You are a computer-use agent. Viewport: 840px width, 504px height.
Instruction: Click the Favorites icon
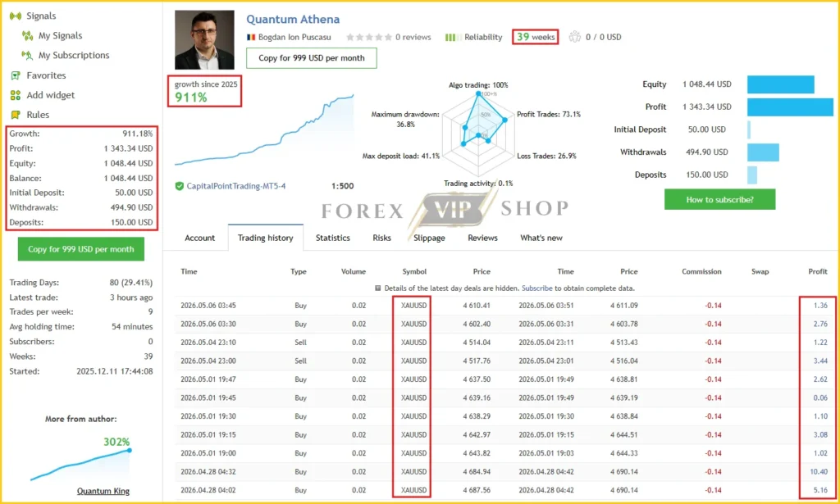point(16,75)
